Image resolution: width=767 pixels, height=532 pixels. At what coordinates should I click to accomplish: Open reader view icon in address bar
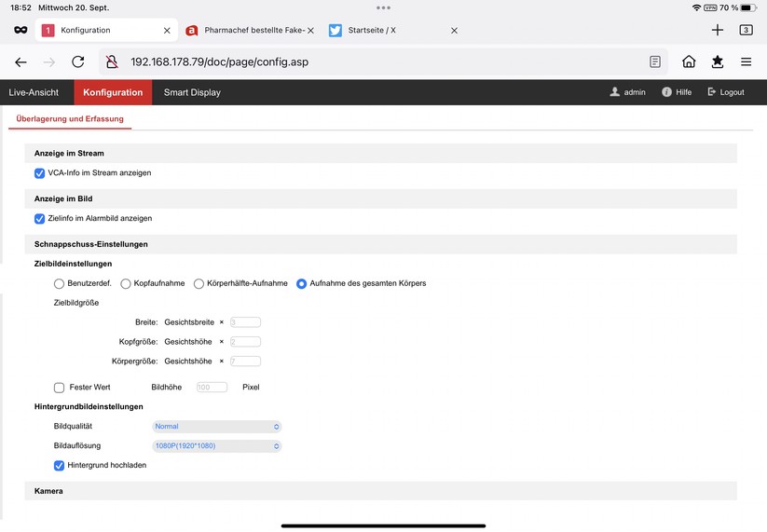(655, 61)
